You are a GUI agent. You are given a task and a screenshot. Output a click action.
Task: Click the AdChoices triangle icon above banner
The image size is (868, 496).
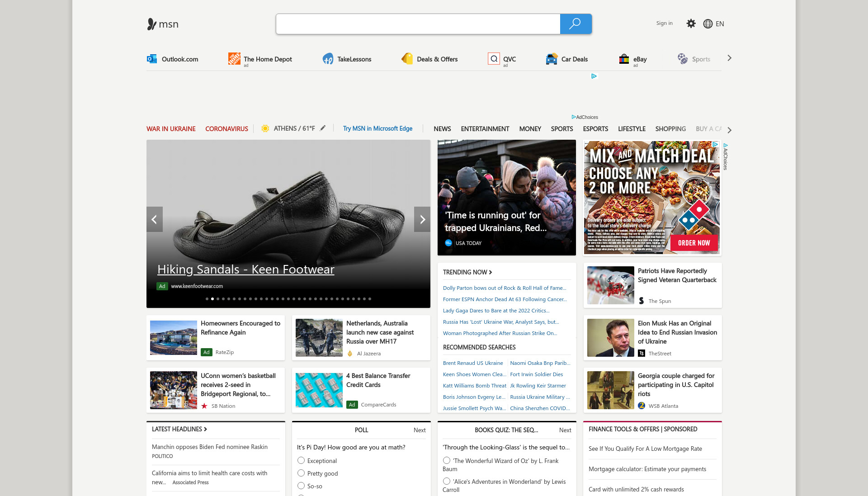(x=574, y=117)
